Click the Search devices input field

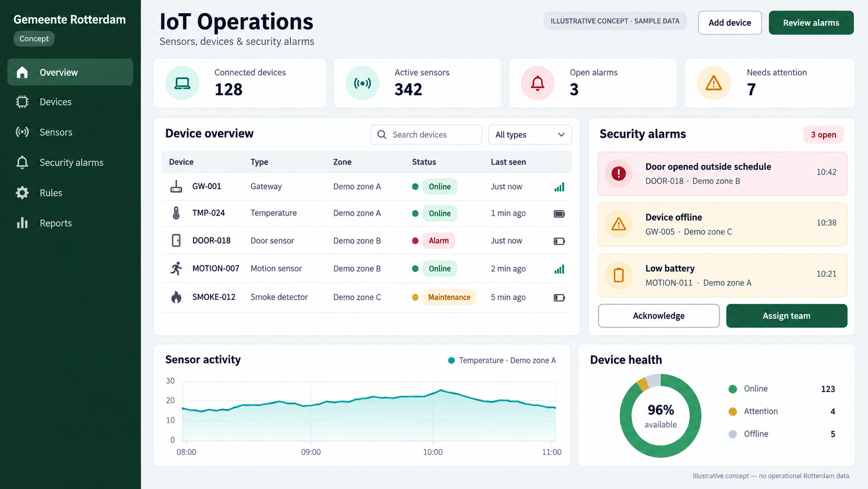(x=426, y=135)
